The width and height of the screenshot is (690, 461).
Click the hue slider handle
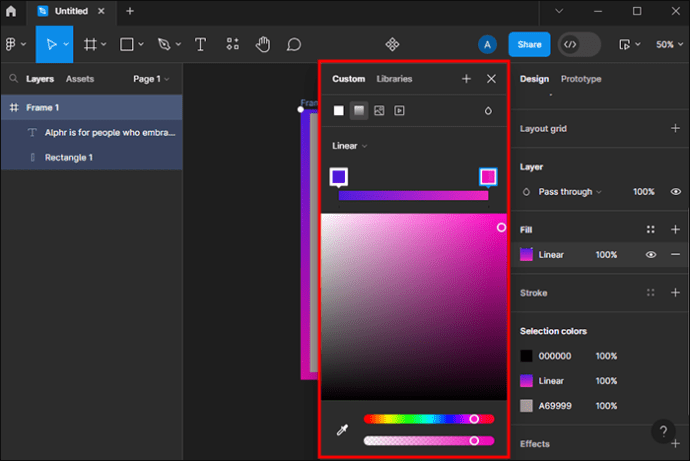474,419
